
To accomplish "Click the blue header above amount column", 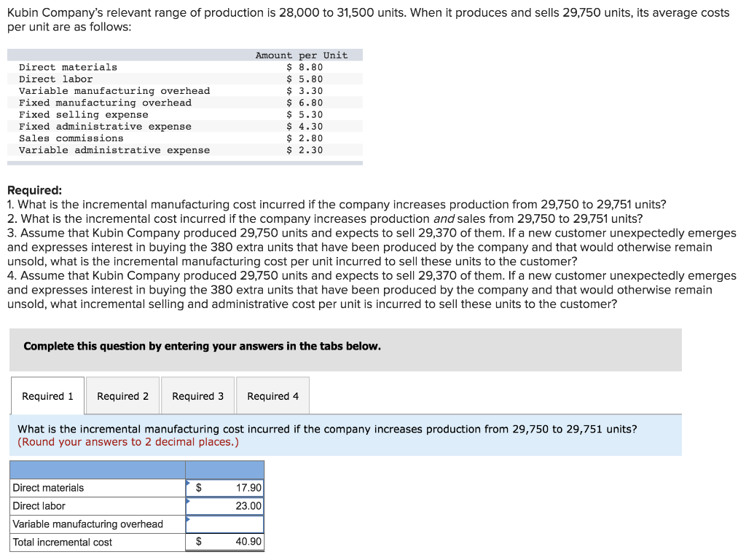I will [x=224, y=470].
